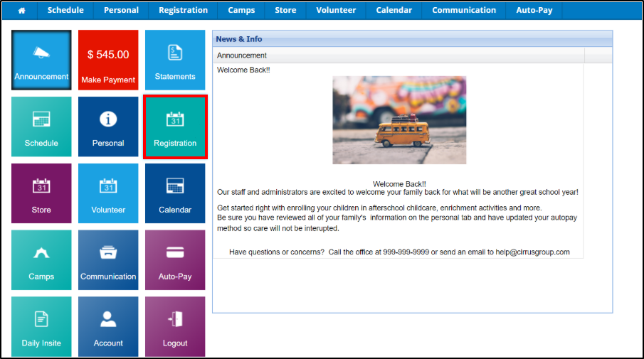The height and width of the screenshot is (359, 644).
Task: Click the Logout tile
Action: (x=175, y=326)
